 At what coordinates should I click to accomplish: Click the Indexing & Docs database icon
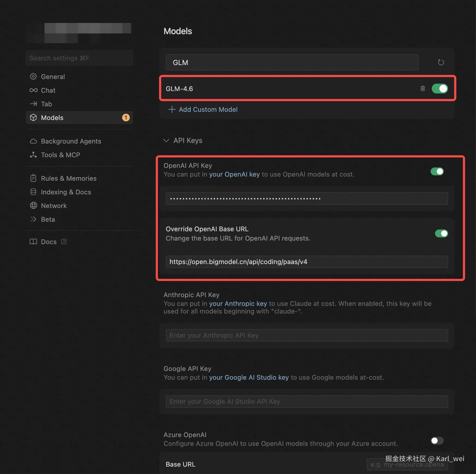pos(33,192)
